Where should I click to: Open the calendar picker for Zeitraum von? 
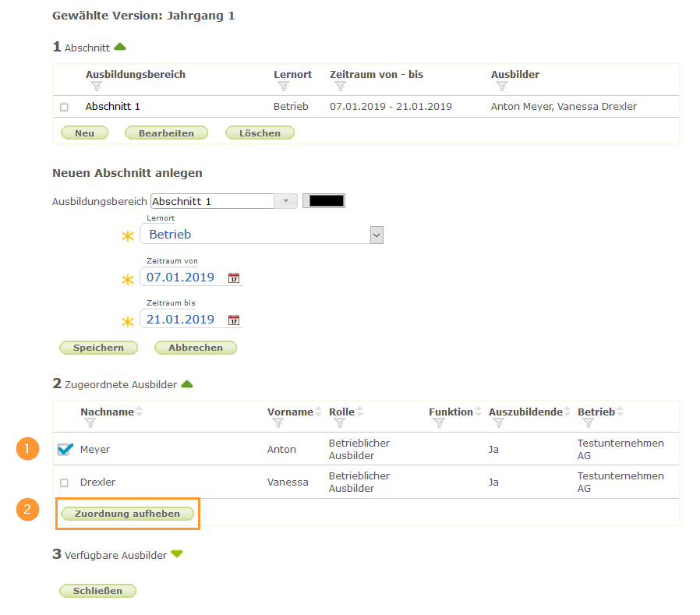coord(233,277)
